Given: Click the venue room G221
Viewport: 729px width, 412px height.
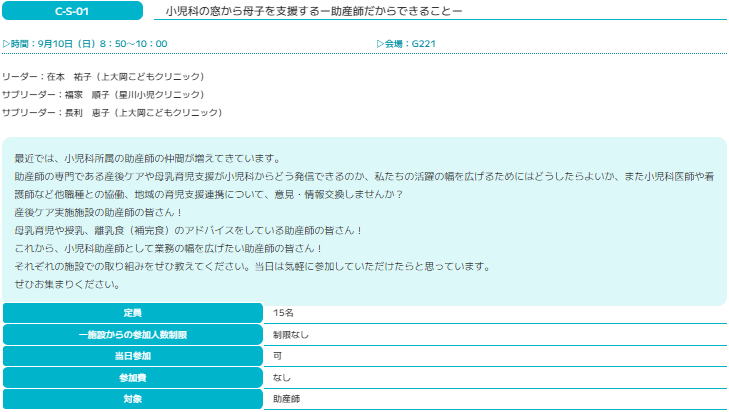Looking at the screenshot, I should click(423, 44).
